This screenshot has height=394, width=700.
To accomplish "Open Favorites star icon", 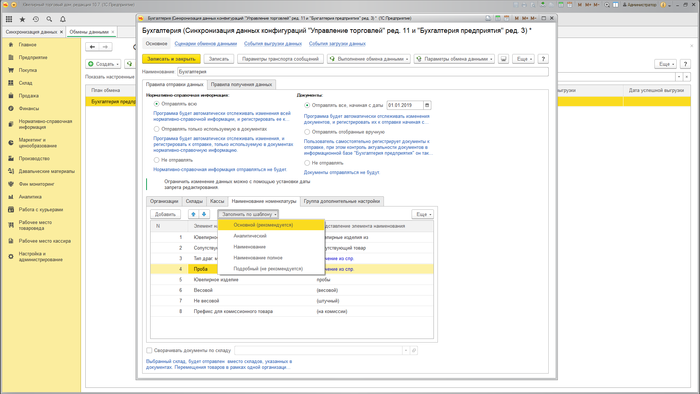I will pyautogui.click(x=22, y=19).
